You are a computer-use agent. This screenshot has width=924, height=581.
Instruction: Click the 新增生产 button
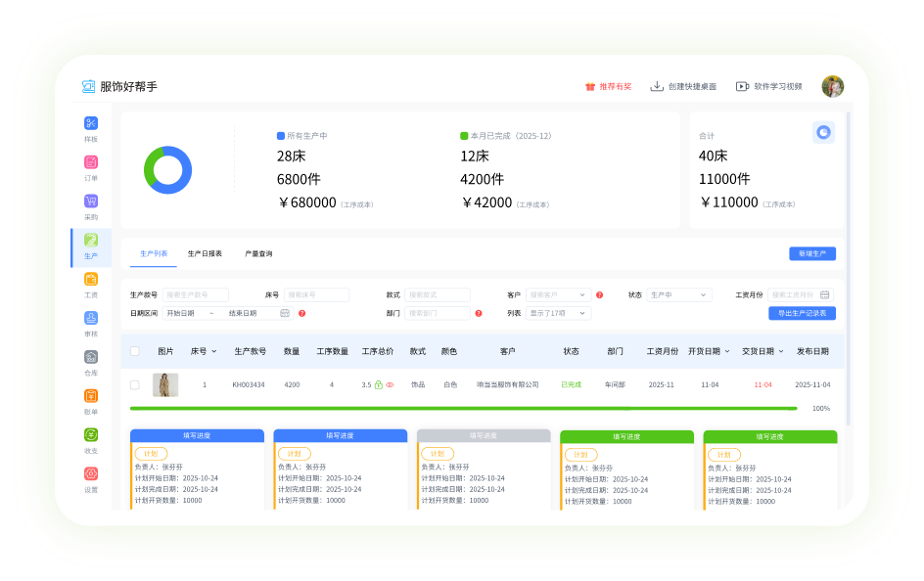point(811,253)
